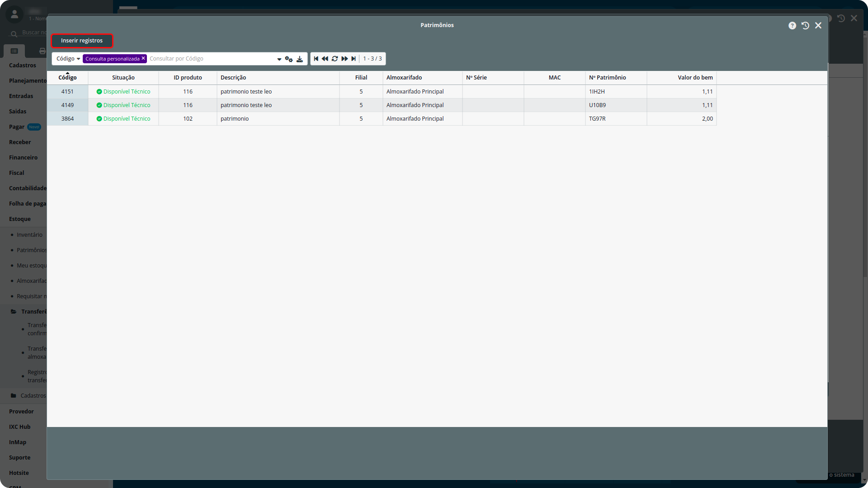The image size is (868, 488).
Task: Sort by the Filial column header
Action: tap(361, 78)
